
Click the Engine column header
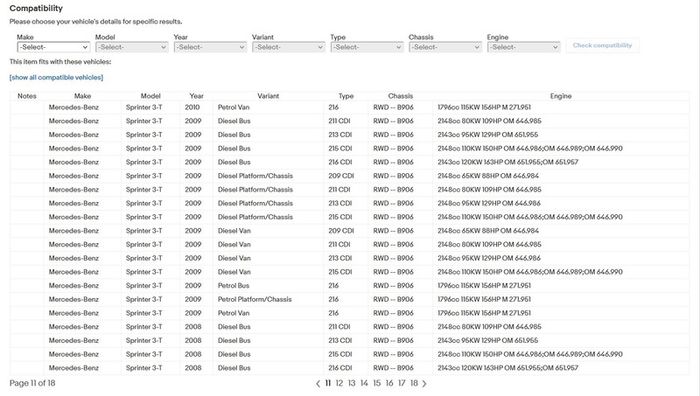coord(561,96)
